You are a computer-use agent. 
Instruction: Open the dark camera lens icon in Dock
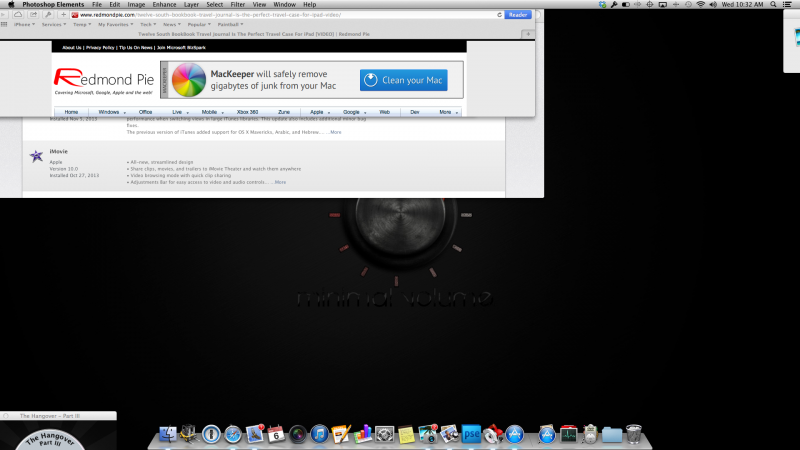click(x=298, y=434)
